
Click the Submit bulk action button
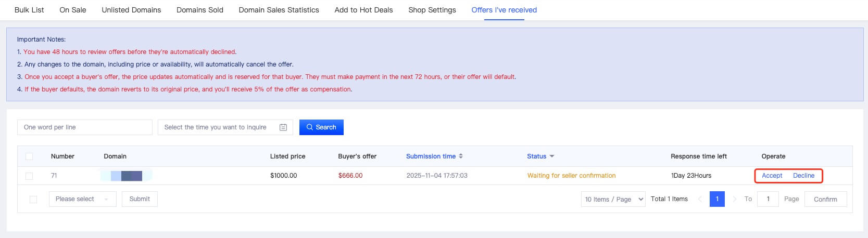point(140,199)
